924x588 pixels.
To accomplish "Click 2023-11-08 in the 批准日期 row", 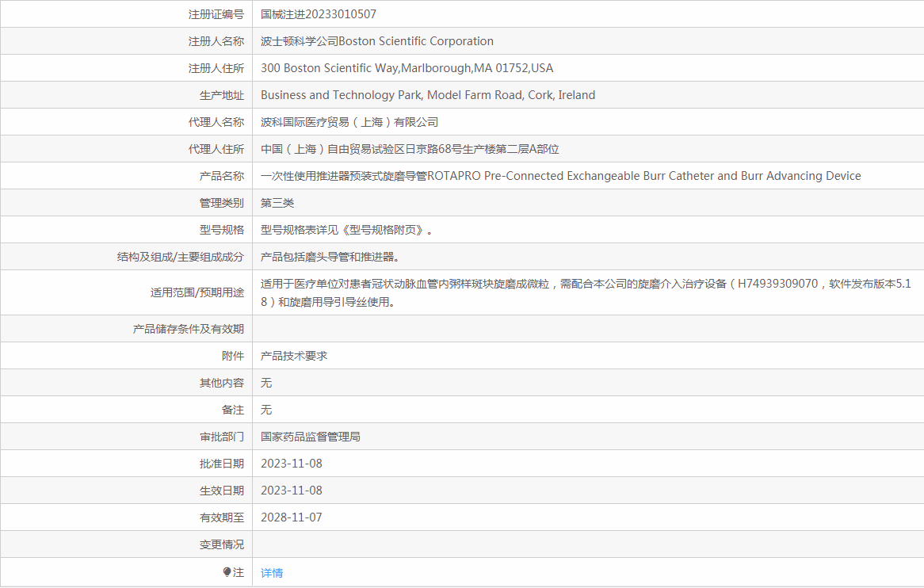I will pos(292,464).
